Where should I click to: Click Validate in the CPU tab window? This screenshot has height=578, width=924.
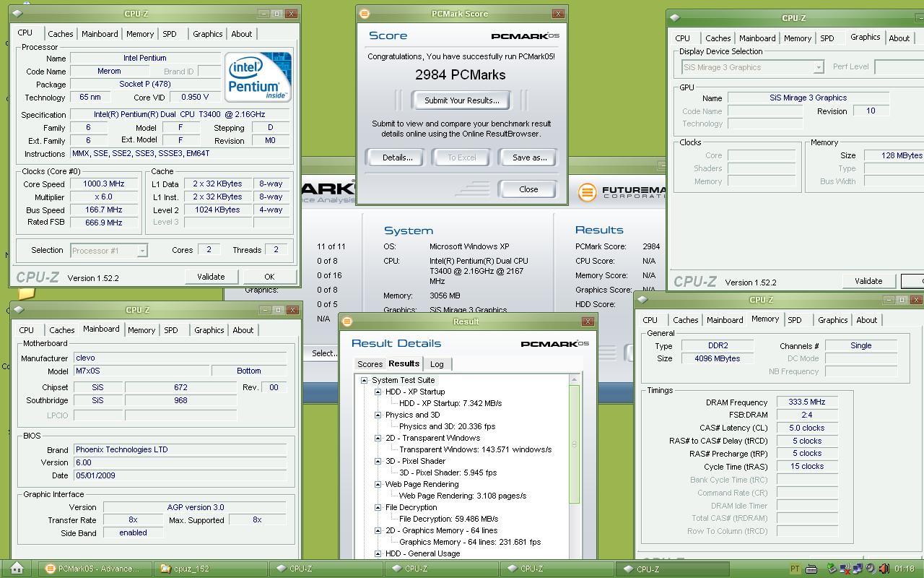click(211, 277)
